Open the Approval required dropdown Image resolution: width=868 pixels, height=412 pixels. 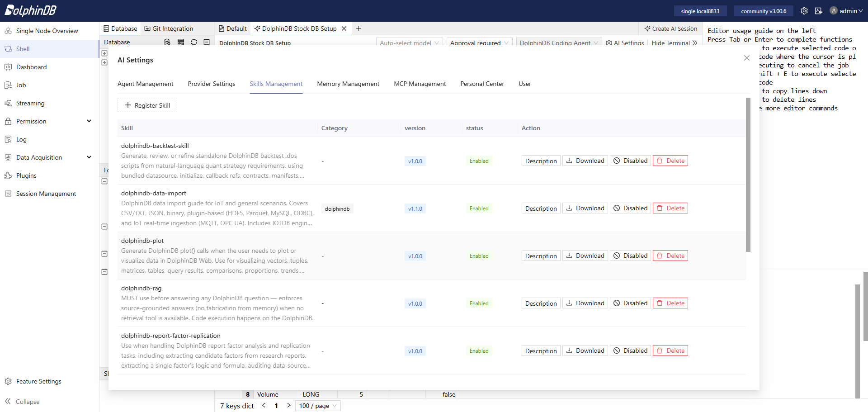[479, 43]
